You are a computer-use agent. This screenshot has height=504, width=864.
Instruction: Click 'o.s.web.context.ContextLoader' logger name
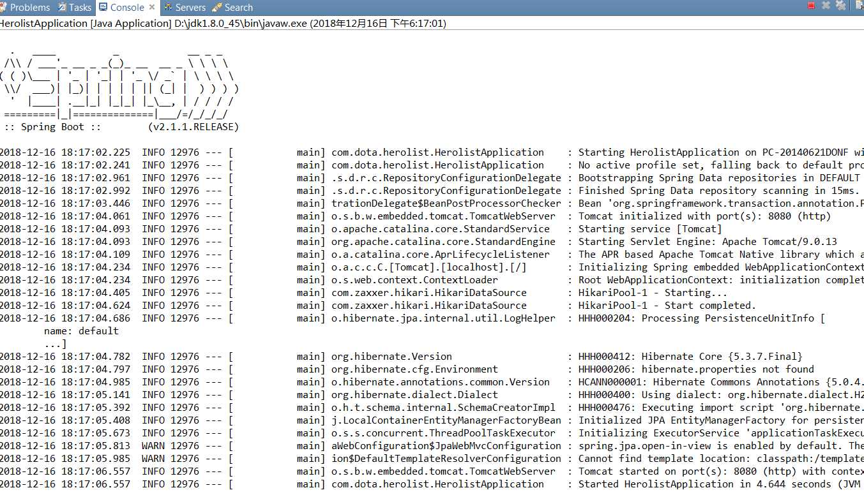coord(414,280)
